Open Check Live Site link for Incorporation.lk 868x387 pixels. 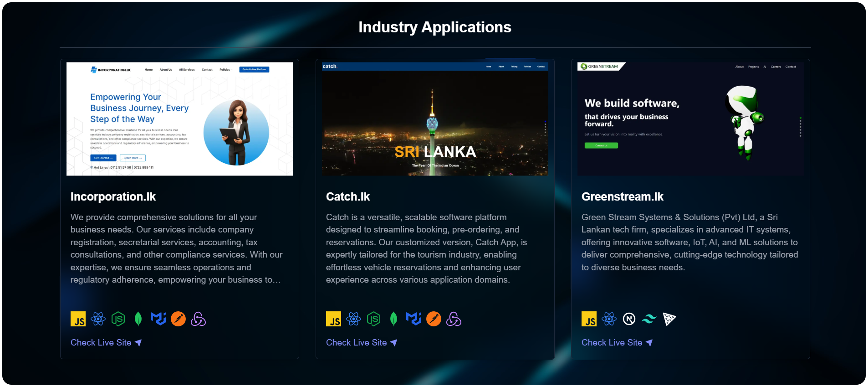(106, 342)
